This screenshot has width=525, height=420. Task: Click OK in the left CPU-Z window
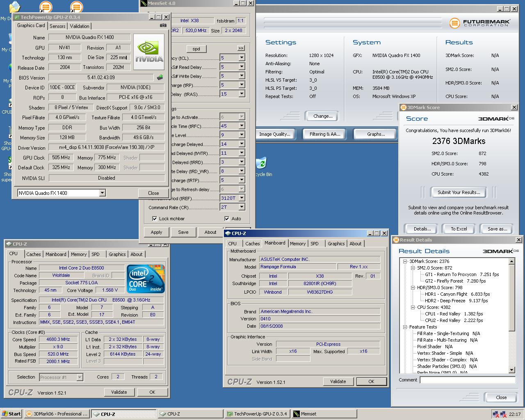152,392
